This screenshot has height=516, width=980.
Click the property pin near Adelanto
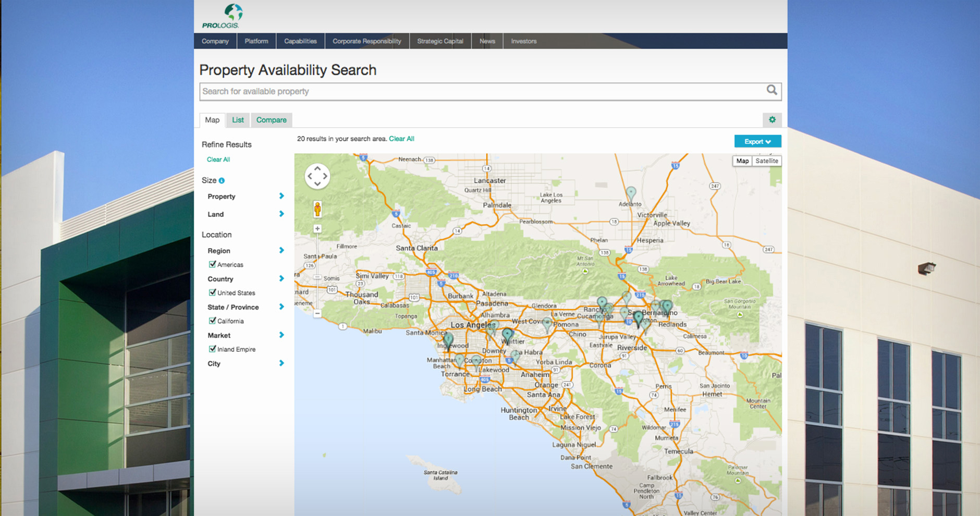631,193
